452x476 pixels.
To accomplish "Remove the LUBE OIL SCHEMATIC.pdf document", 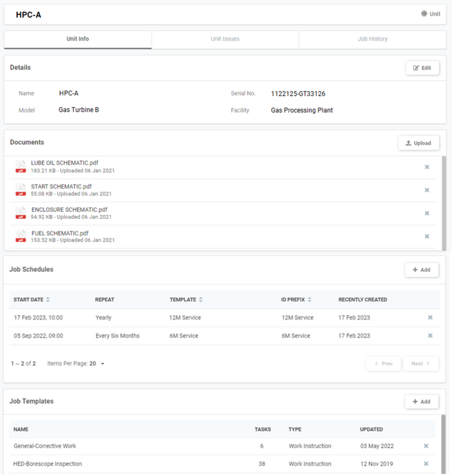I will (x=426, y=167).
